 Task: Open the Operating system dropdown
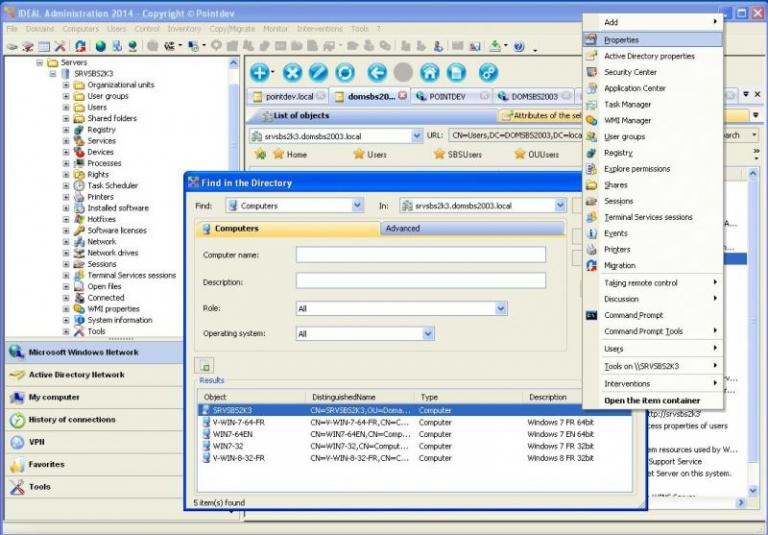pos(428,334)
